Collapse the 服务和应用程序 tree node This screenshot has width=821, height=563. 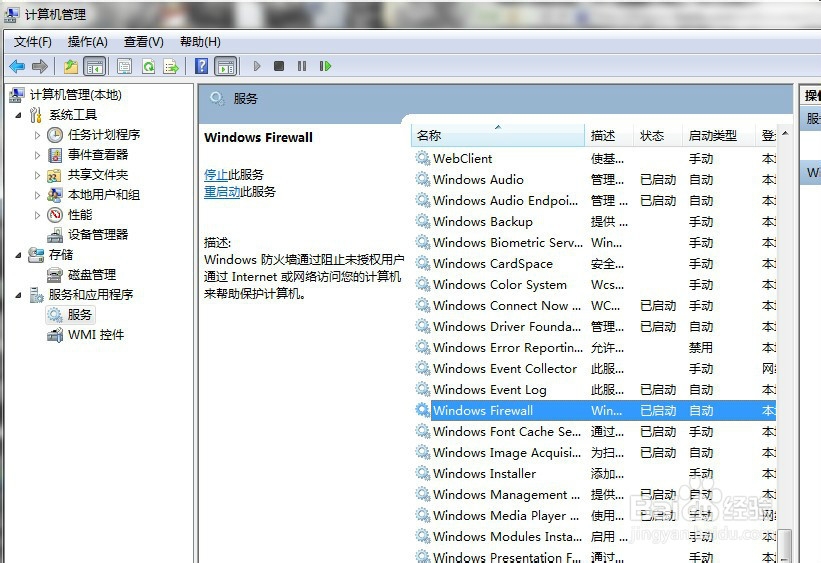click(18, 295)
